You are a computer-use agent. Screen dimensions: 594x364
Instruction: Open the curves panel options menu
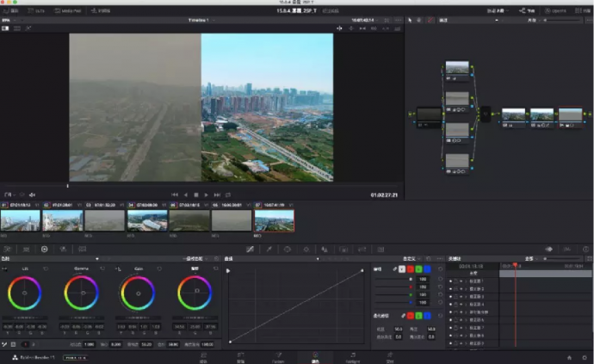click(x=440, y=259)
